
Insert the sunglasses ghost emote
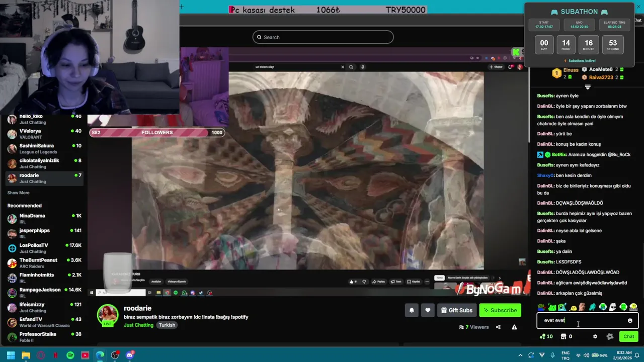[x=613, y=307]
